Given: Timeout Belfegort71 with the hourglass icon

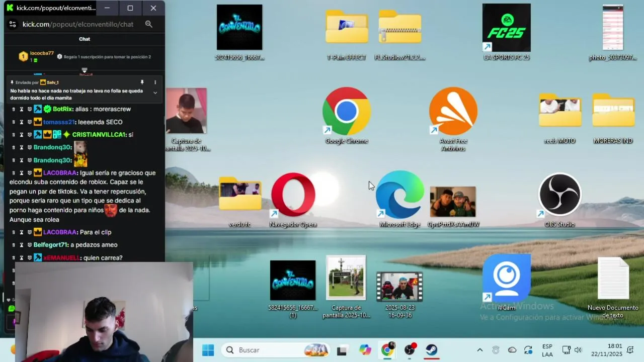Looking at the screenshot, I should pyautogui.click(x=22, y=245).
